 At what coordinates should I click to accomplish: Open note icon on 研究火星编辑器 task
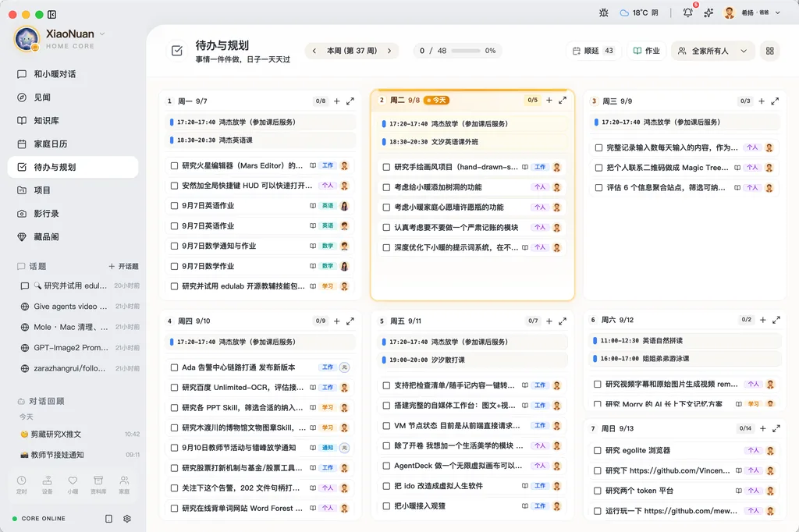pyautogui.click(x=313, y=165)
